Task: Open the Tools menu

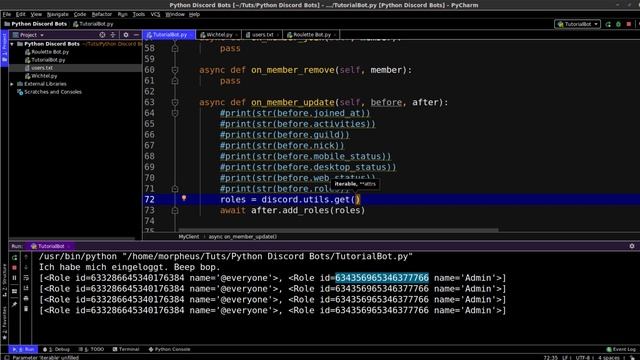Action: 139,14
